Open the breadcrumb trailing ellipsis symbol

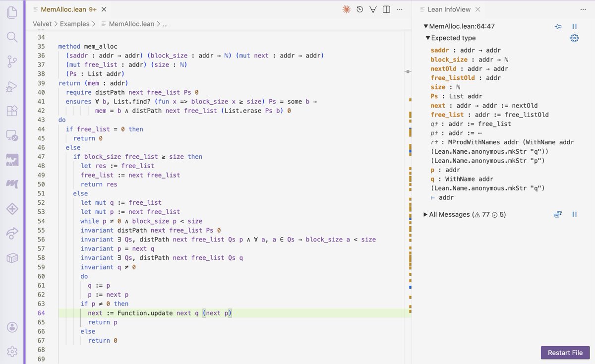[165, 24]
